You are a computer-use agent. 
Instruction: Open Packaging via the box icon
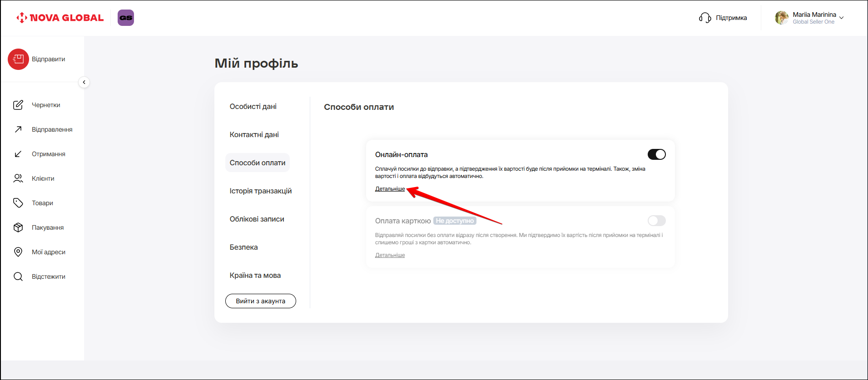tap(18, 227)
